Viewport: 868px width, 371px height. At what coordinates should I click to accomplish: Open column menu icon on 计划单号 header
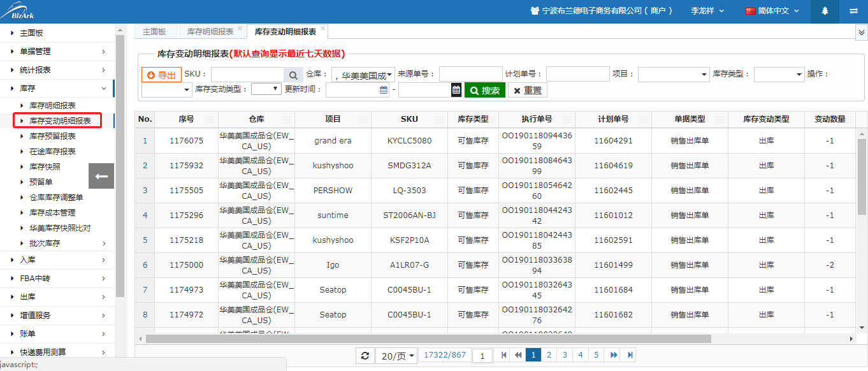tap(644, 119)
